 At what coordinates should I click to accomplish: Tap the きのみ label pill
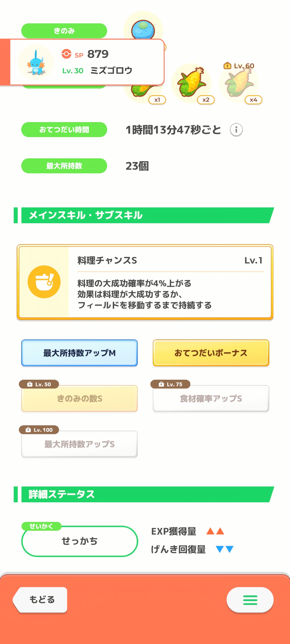[64, 31]
